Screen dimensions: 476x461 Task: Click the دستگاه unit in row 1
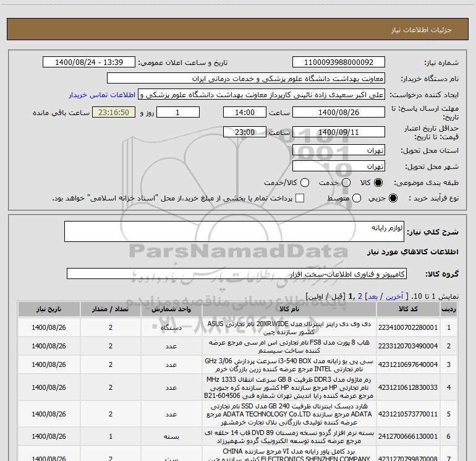point(171,327)
